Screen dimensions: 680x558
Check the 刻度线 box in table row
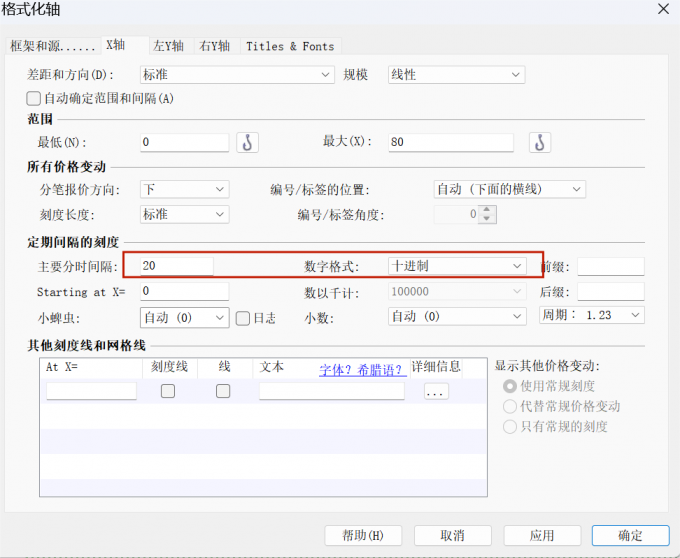click(x=168, y=391)
